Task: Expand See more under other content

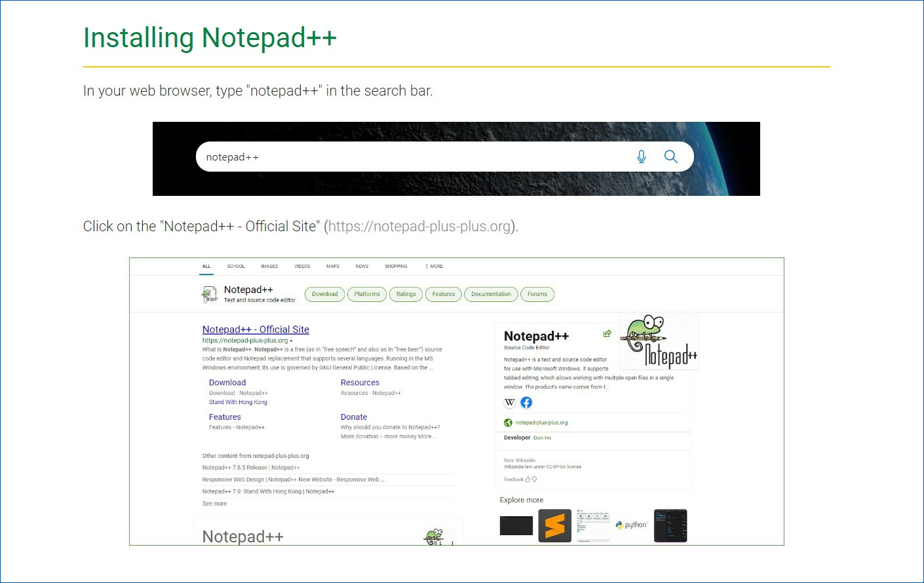Action: click(214, 504)
